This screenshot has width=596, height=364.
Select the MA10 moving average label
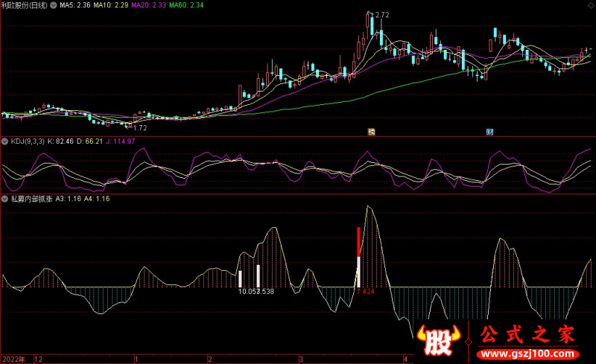coord(108,5)
